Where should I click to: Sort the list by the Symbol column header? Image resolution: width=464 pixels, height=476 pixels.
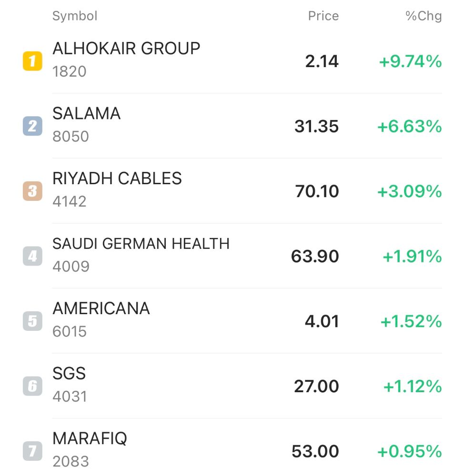coord(75,16)
